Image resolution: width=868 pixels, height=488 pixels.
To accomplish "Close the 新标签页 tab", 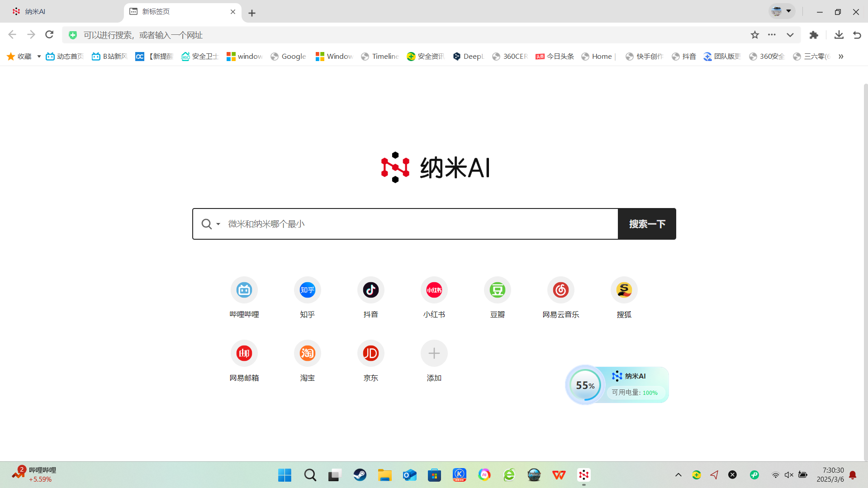I will click(233, 12).
